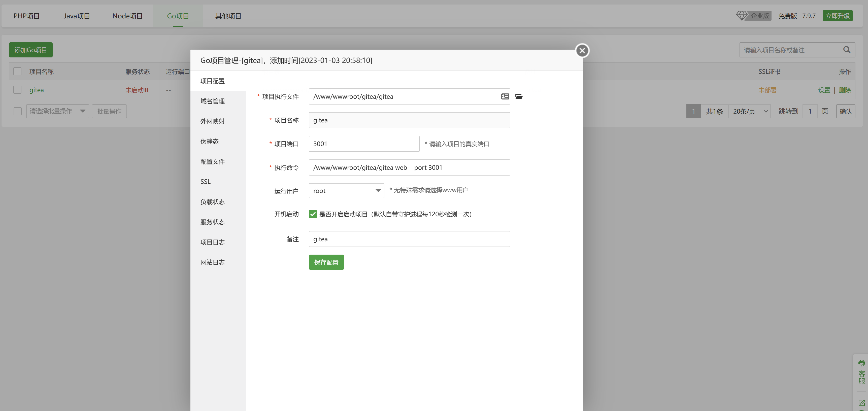Click the search magnifier icon
This screenshot has height=411, width=868.
click(846, 50)
